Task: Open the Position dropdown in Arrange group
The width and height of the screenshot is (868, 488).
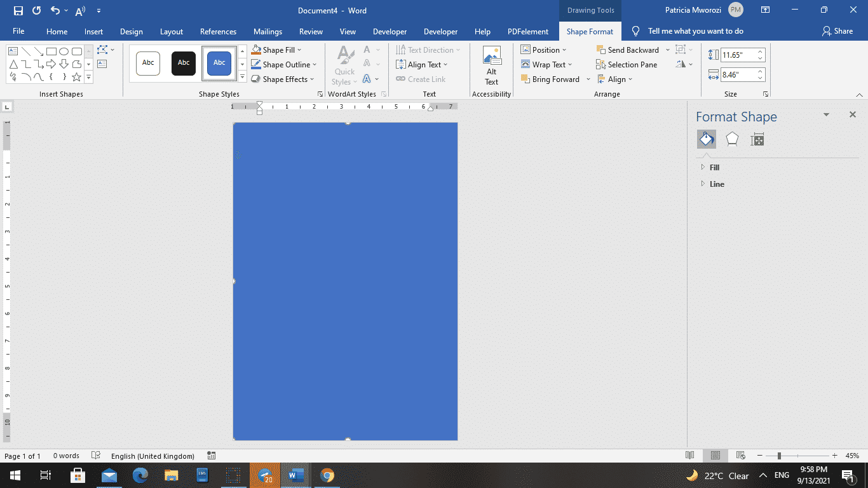Action: point(545,50)
